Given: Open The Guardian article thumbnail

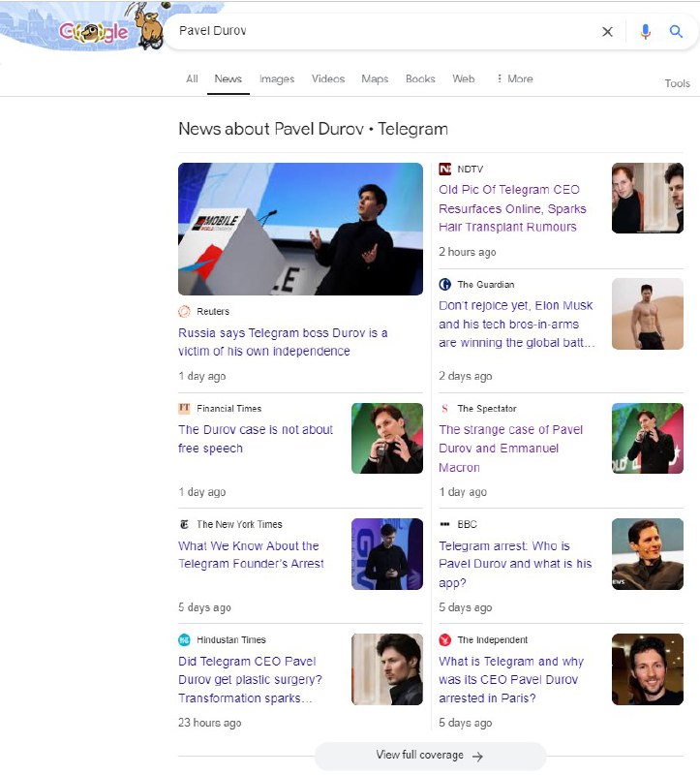Looking at the screenshot, I should pyautogui.click(x=647, y=313).
